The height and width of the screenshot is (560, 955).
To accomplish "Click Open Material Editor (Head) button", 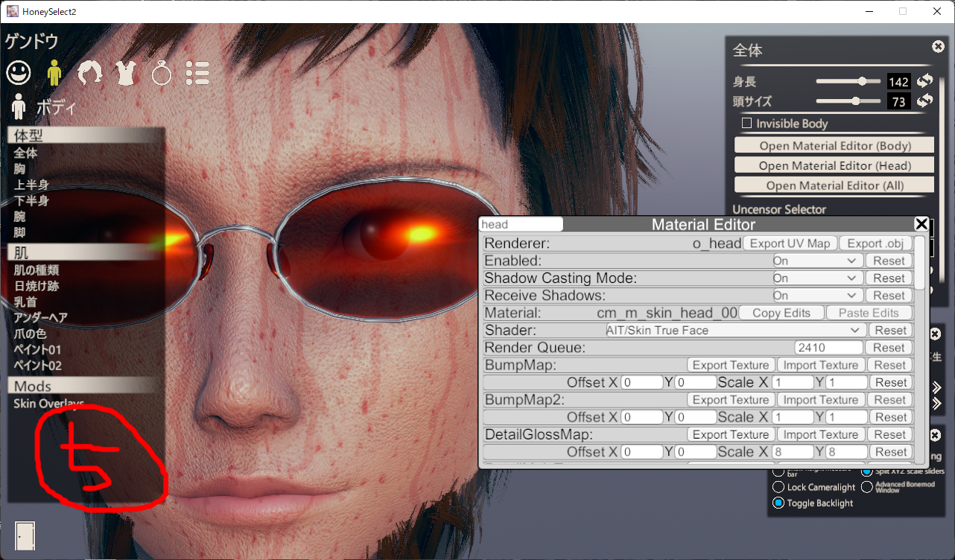I will pyautogui.click(x=834, y=165).
